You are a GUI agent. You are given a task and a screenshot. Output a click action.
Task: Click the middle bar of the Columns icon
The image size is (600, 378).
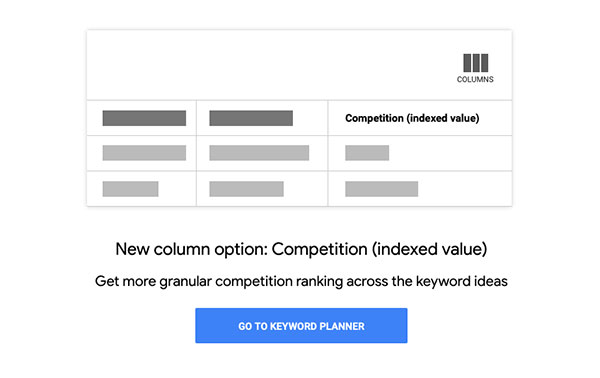point(476,63)
